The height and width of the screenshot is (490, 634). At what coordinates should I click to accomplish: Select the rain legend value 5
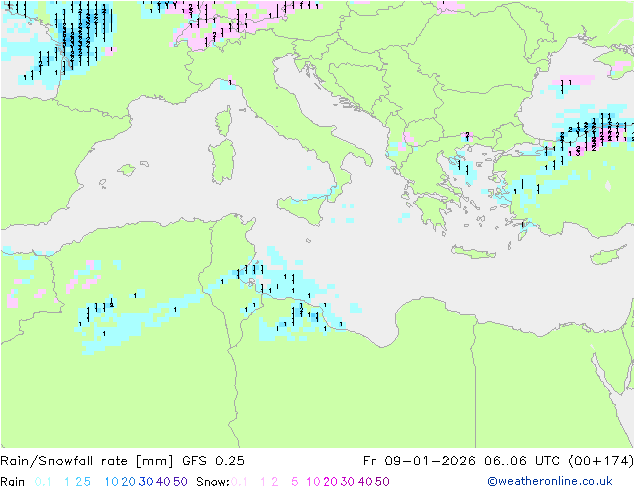tap(87, 482)
